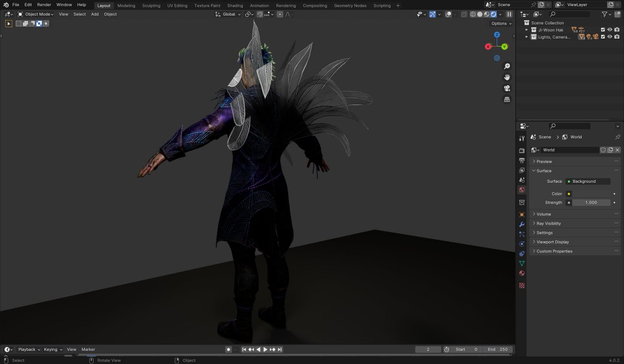Open the Object Mode dropdown
Viewport: 624px width, 364px height.
36,14
